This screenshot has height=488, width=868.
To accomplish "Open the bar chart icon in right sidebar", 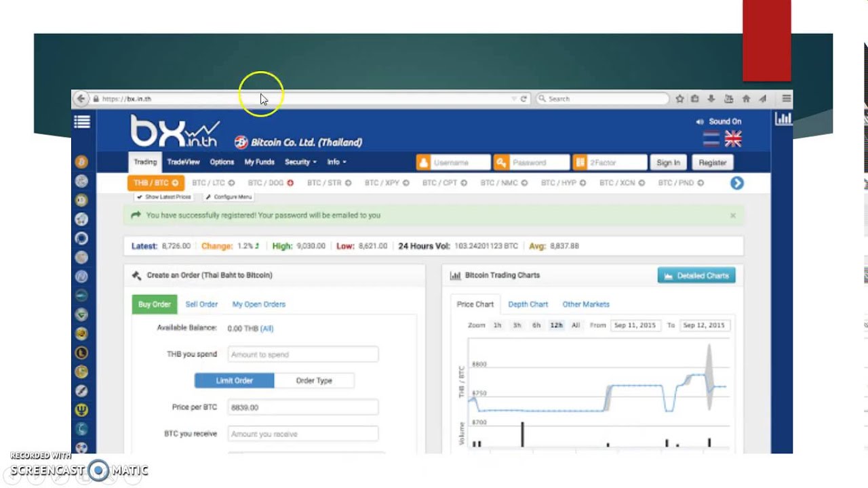I will (783, 119).
